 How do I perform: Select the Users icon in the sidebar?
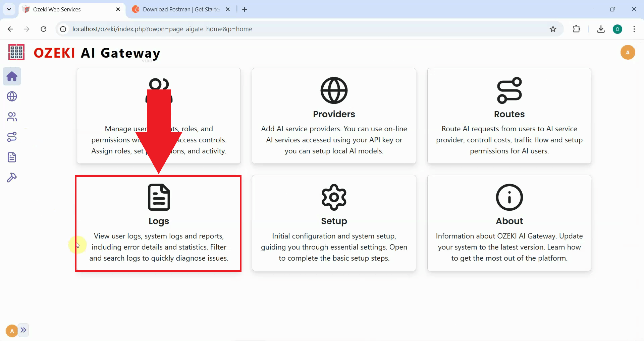[12, 117]
